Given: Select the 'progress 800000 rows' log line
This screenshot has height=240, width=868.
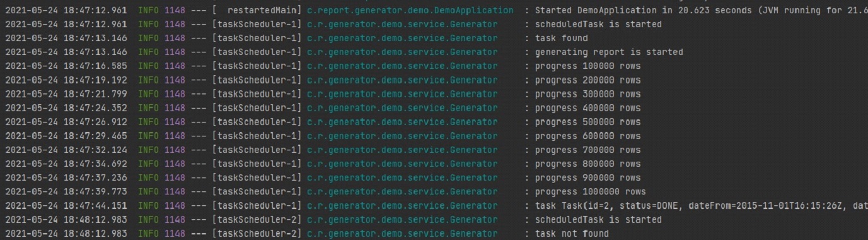Looking at the screenshot, I should (x=587, y=164).
